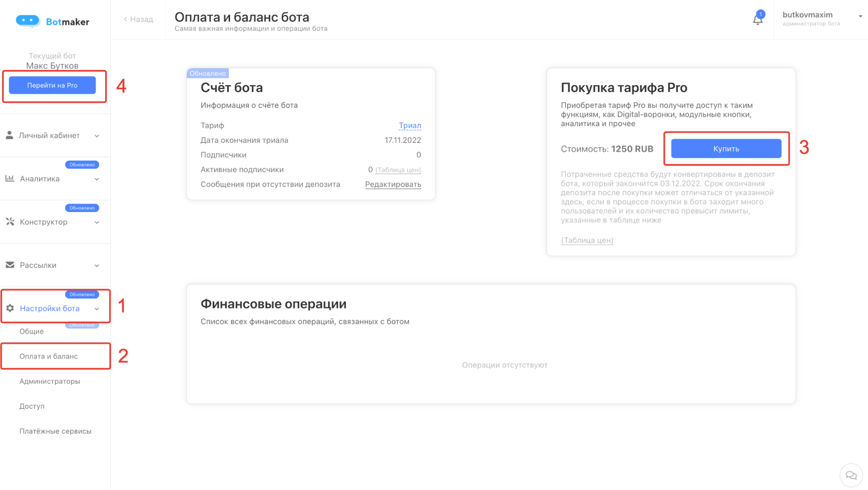Viewport: 868px width, 490px height.
Task: Open Таблица цен link next to Активные подписчики
Action: pyautogui.click(x=398, y=170)
